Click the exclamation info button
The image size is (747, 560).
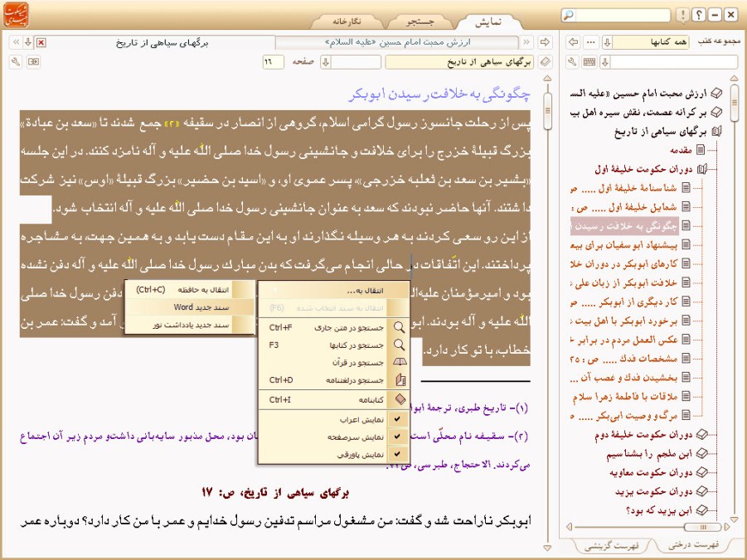pyautogui.click(x=682, y=15)
